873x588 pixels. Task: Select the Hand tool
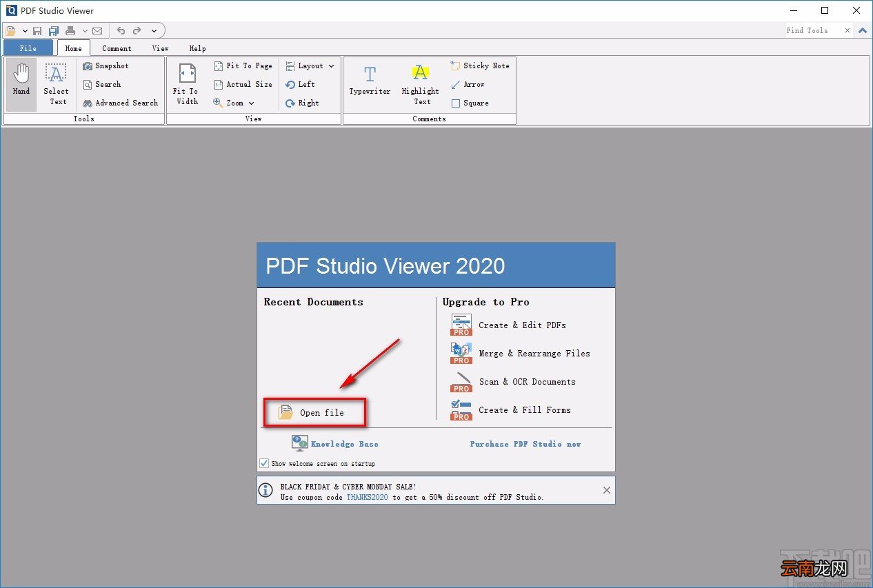[x=21, y=84]
